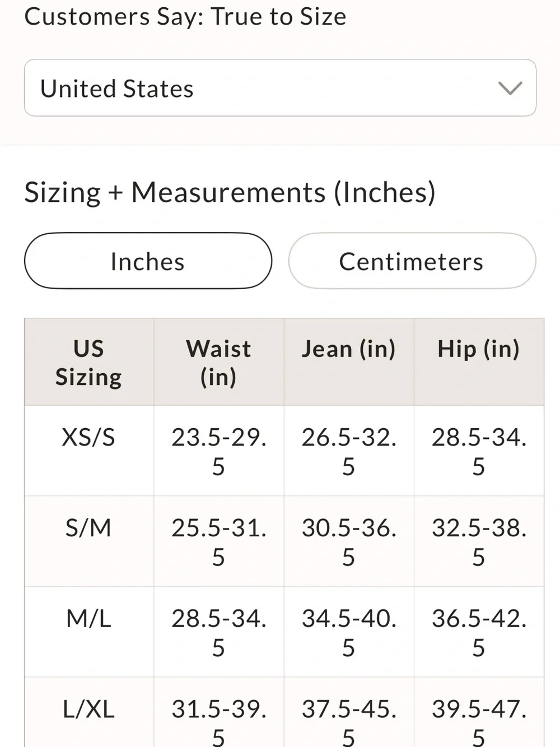Select the Hip (in) column header
The height and width of the screenshot is (747, 560).
click(x=479, y=362)
